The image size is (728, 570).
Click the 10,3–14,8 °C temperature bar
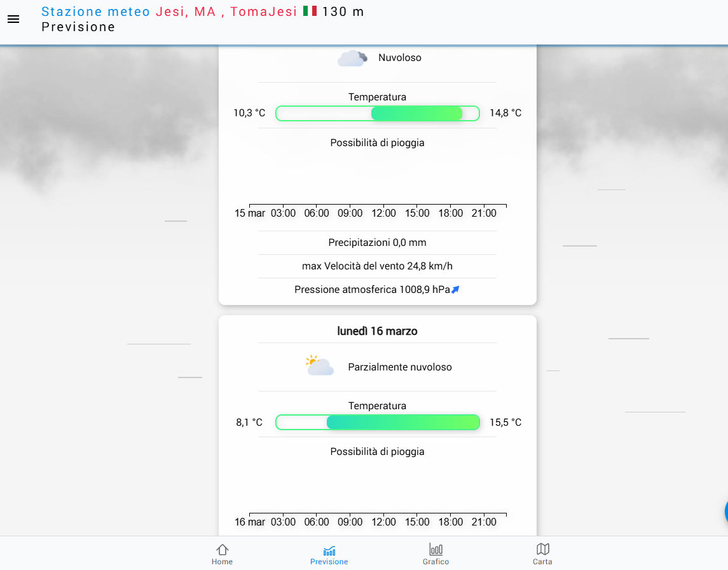(377, 113)
